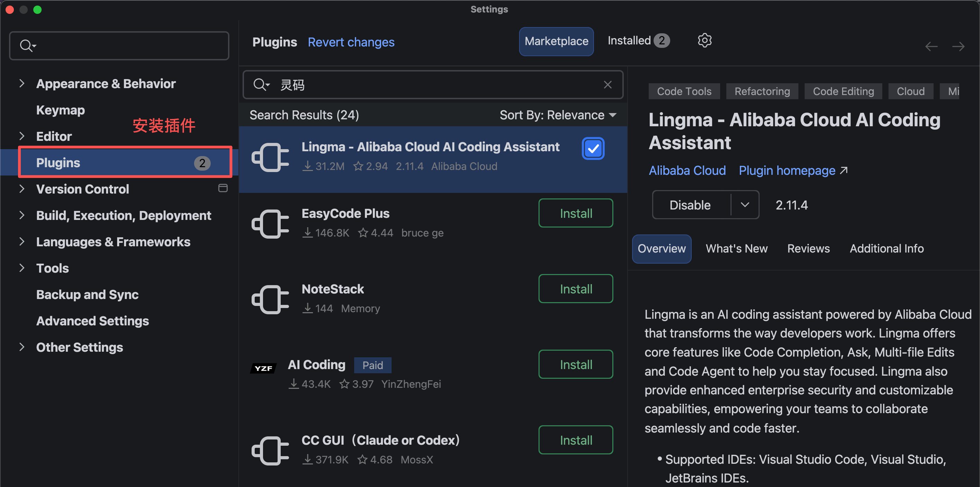The image size is (980, 487).
Task: Open the Plugin homepage link
Action: coord(793,170)
